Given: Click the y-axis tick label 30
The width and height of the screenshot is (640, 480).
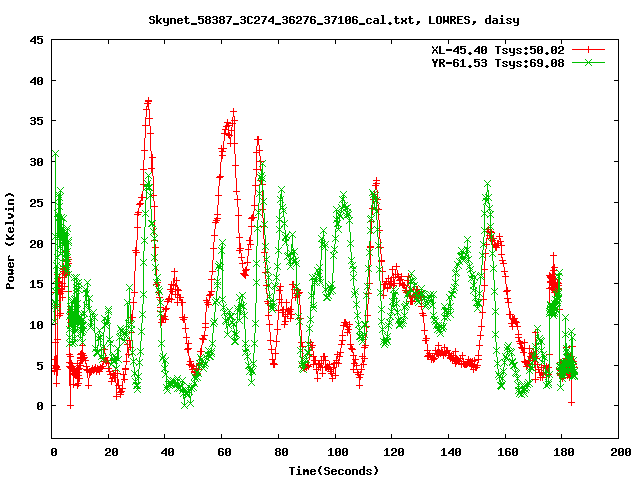Looking at the screenshot, I should [x=36, y=162].
